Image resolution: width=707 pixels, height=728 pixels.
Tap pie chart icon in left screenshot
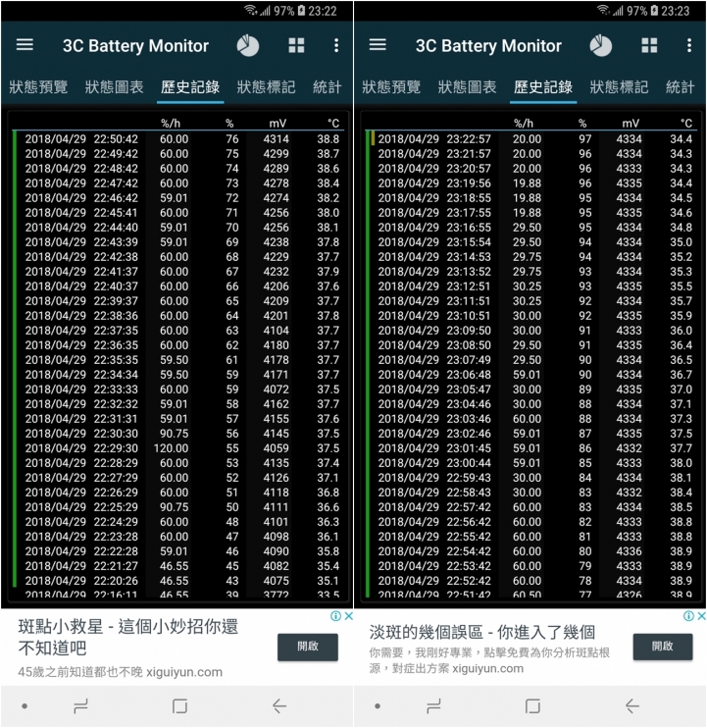(x=248, y=45)
